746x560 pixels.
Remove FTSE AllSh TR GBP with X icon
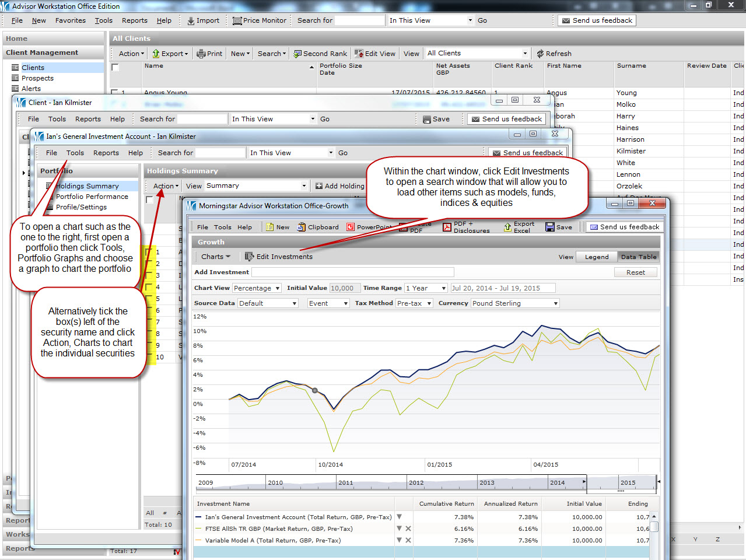pyautogui.click(x=408, y=528)
